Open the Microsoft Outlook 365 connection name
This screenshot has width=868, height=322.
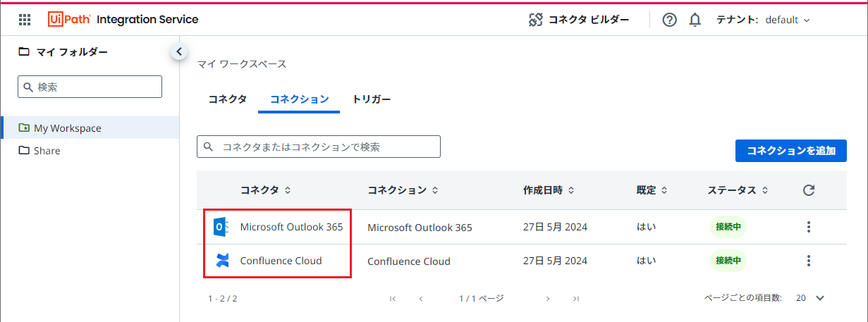pos(420,228)
